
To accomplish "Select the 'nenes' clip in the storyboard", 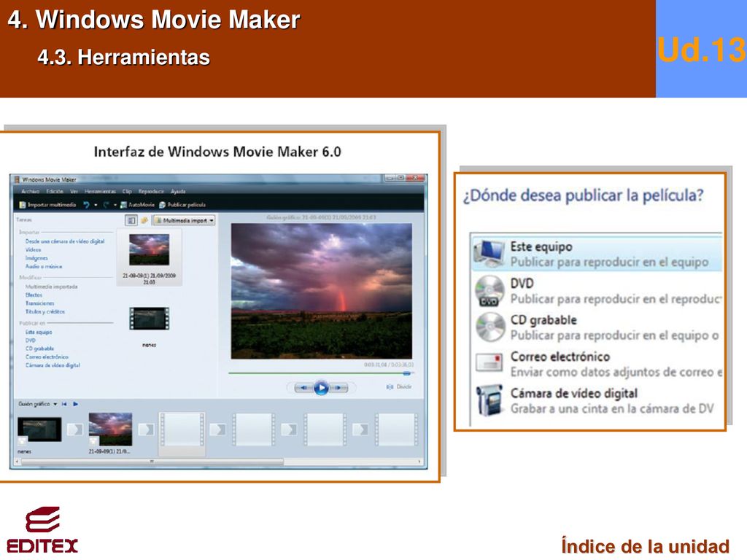I will point(39,429).
